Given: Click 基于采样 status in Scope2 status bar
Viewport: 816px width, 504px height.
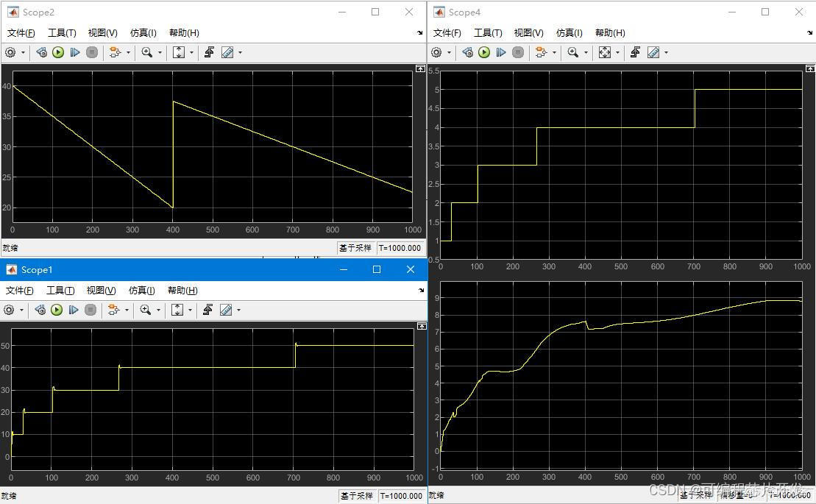Looking at the screenshot, I should click(355, 248).
